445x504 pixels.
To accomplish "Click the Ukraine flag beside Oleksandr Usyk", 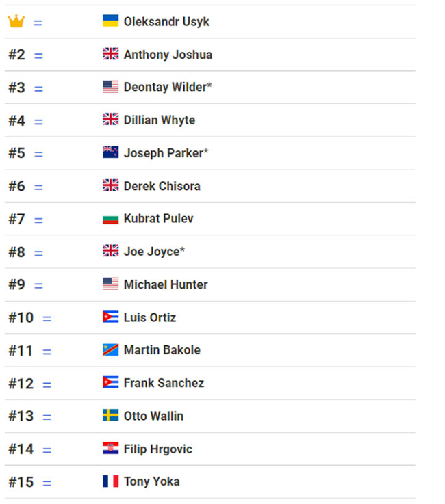I will (110, 21).
